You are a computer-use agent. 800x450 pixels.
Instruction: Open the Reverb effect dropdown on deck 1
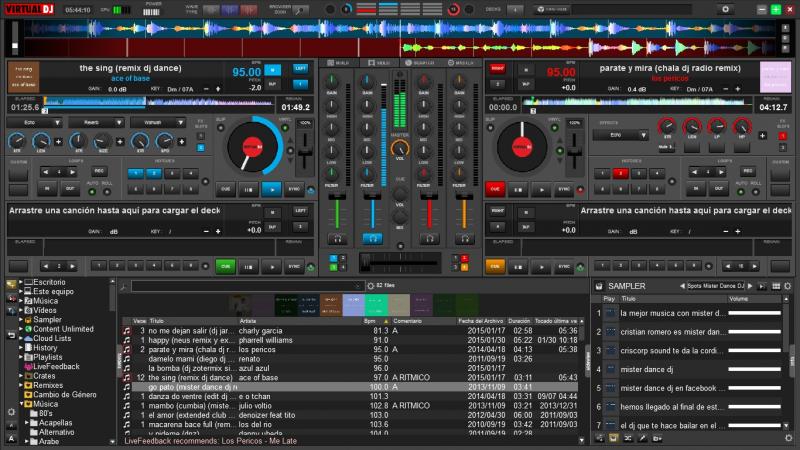[96, 123]
